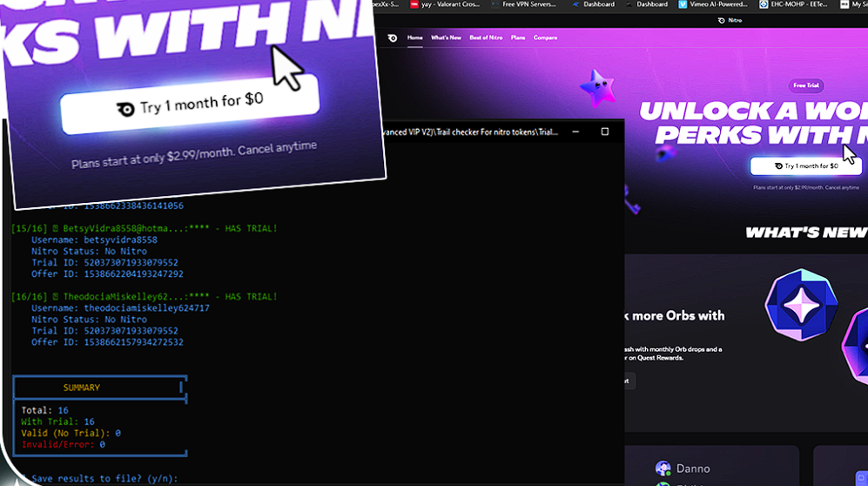Screen dimensions: 868x486
Task: Open the EHC-MOHP - EETe... bookmark
Action: tap(793, 4)
